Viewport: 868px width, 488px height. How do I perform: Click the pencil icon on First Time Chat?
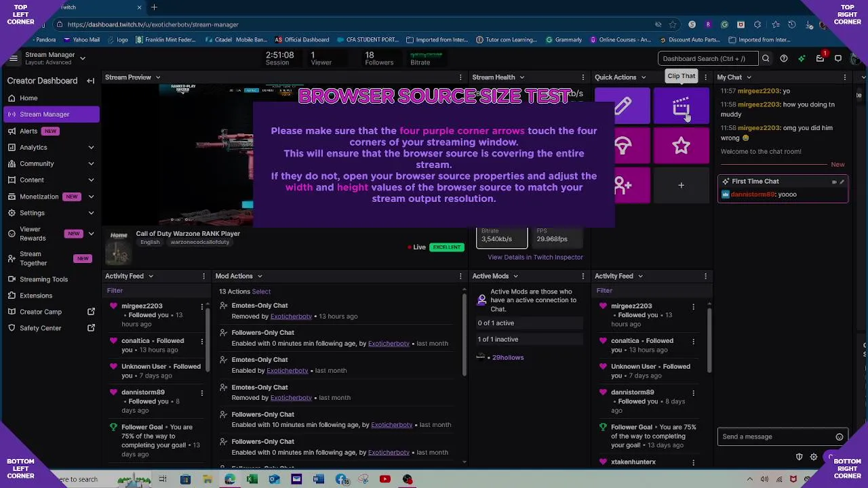[x=842, y=182]
